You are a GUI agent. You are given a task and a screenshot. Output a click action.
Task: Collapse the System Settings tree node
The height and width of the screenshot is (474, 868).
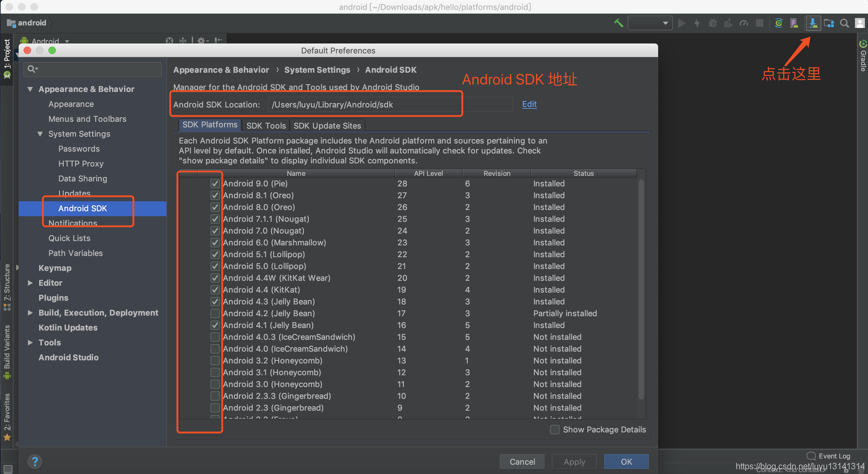click(40, 134)
